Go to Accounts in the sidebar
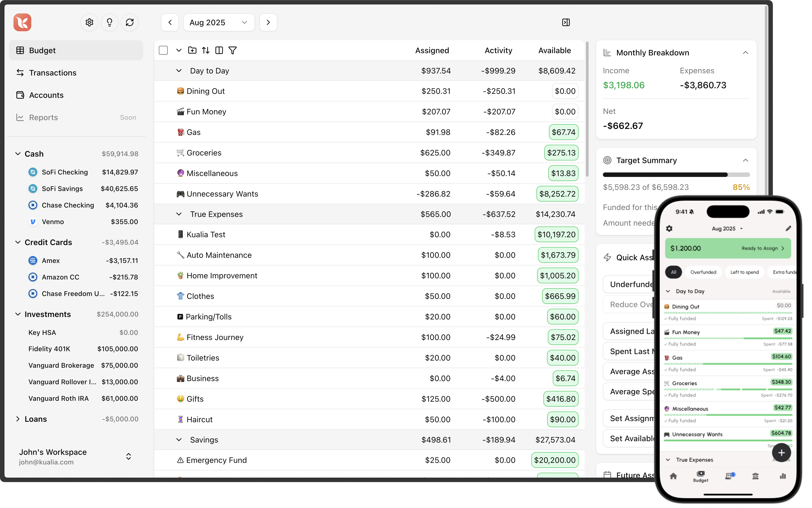This screenshot has height=508, width=812. (x=46, y=95)
